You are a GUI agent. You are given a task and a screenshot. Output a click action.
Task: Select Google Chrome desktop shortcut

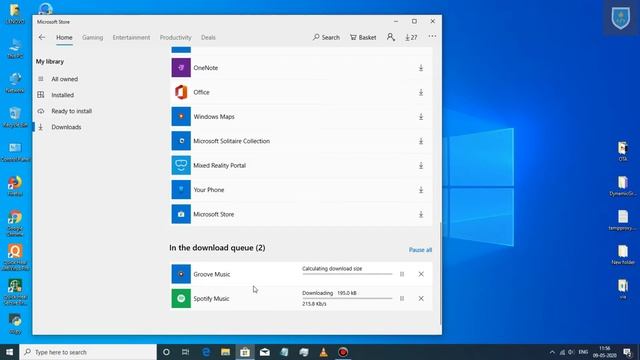pos(15,223)
